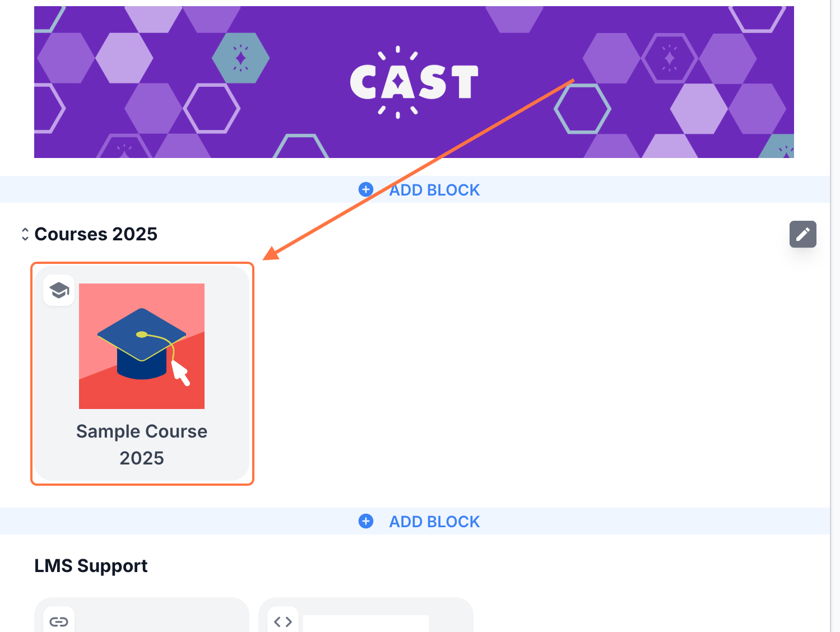Click the teal star hexagon in the banner
The width and height of the screenshot is (840, 632).
[241, 58]
